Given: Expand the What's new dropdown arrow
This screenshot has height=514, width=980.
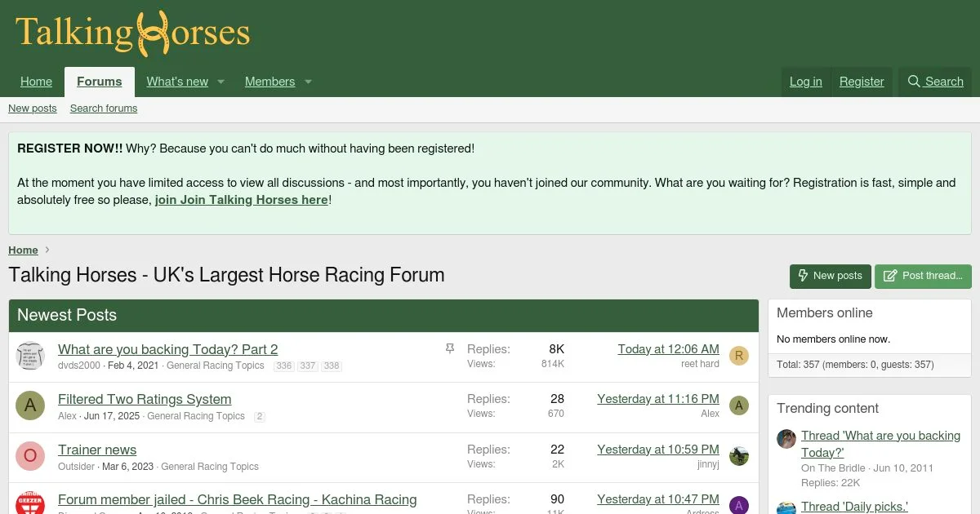Looking at the screenshot, I should click(x=220, y=82).
